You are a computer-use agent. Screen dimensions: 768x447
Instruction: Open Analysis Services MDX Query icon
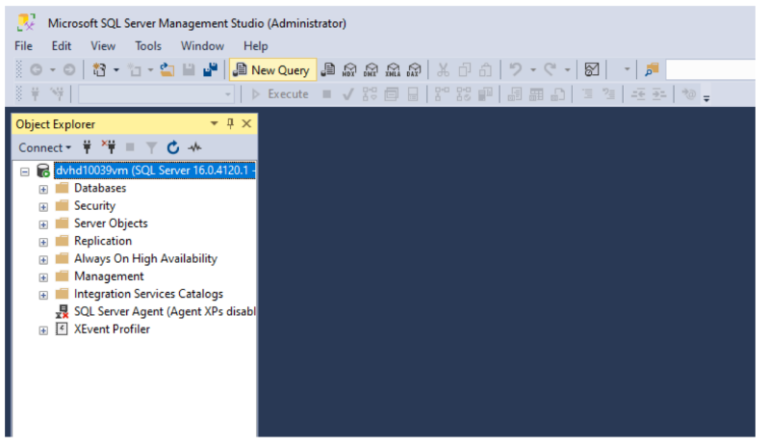point(349,70)
